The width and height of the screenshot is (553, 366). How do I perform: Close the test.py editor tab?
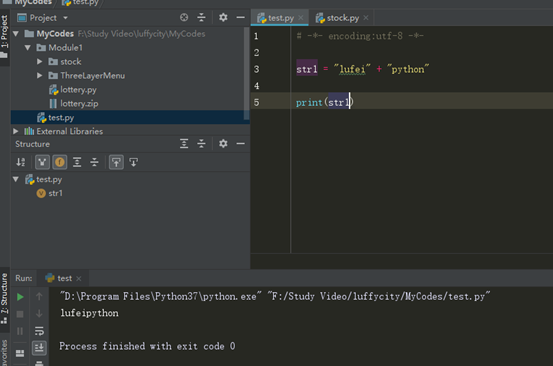coord(300,18)
